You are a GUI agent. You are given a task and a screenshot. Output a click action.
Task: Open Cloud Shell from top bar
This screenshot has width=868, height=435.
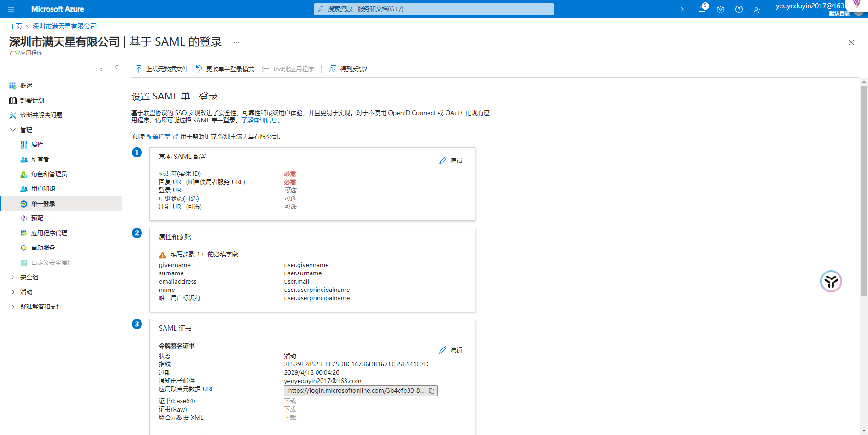(x=684, y=9)
